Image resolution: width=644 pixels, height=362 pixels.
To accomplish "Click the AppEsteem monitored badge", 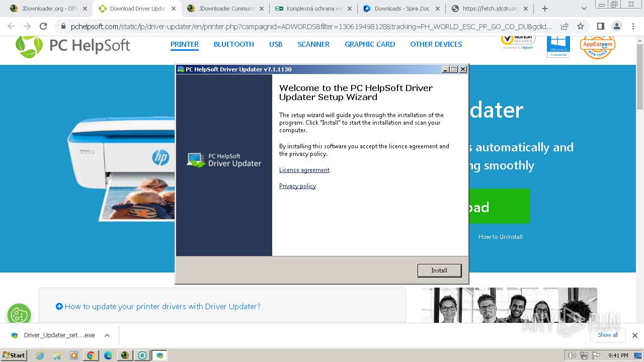I will [x=598, y=46].
